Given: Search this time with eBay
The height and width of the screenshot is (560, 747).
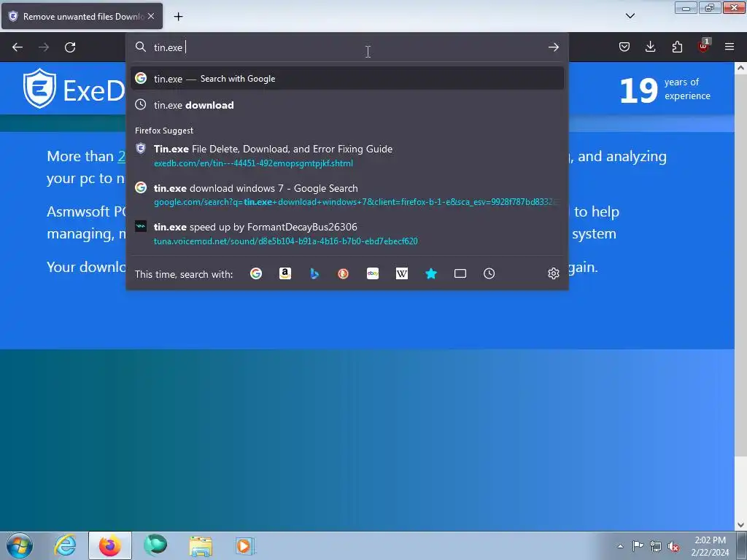Looking at the screenshot, I should click(x=373, y=273).
